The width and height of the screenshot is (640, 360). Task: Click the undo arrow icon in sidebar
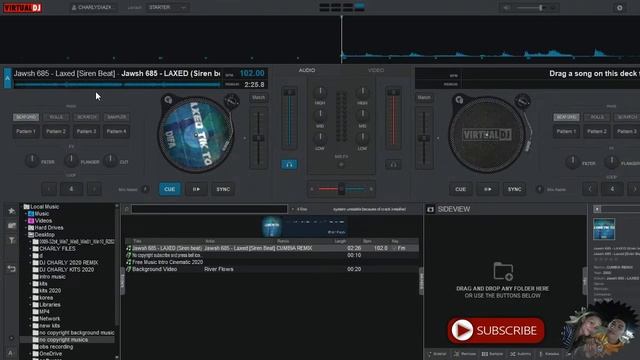coord(12,269)
